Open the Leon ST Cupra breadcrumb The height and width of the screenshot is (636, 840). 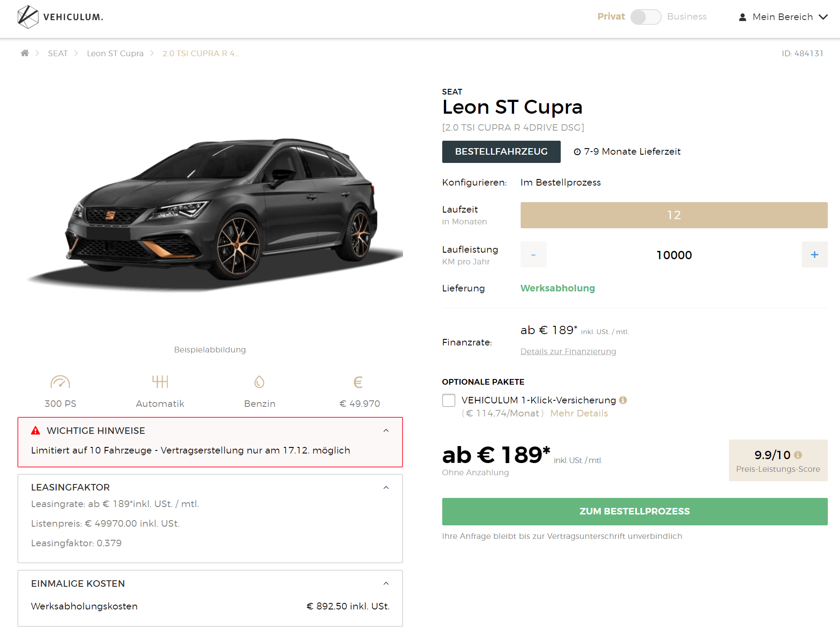[115, 53]
